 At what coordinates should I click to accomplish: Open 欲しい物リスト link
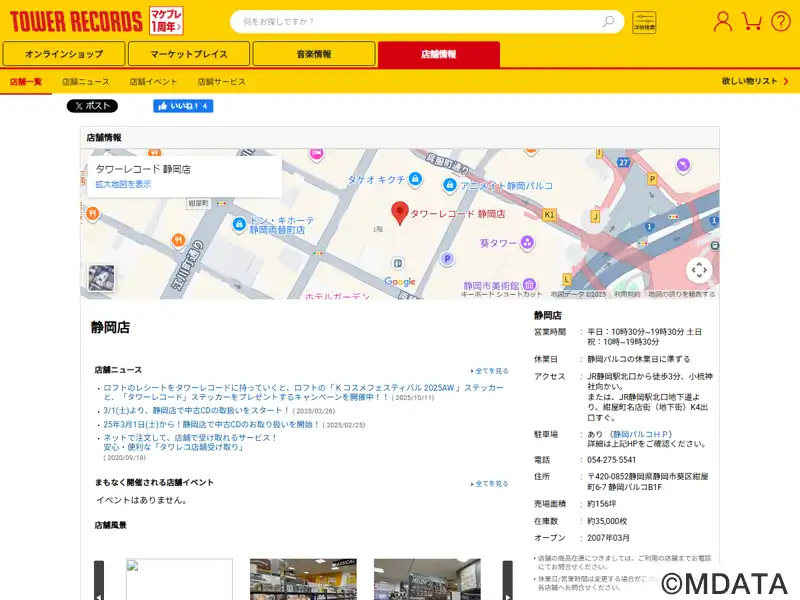click(x=755, y=81)
